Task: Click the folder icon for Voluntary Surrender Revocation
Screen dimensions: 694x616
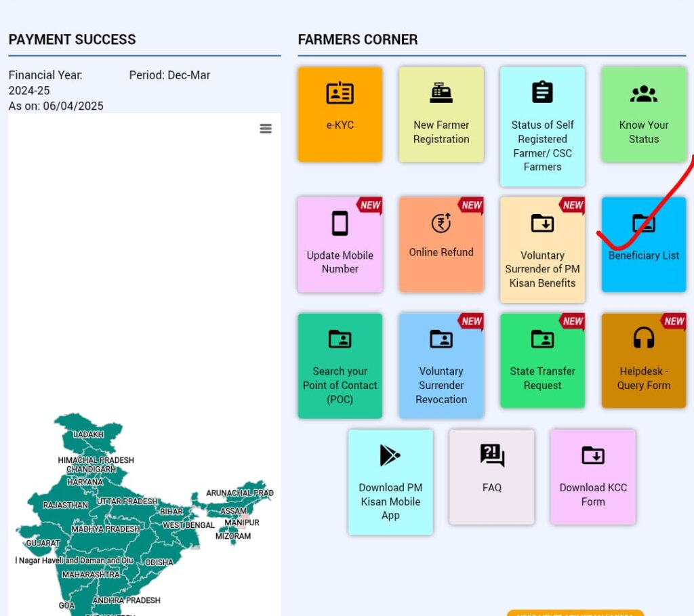Action: tap(441, 339)
